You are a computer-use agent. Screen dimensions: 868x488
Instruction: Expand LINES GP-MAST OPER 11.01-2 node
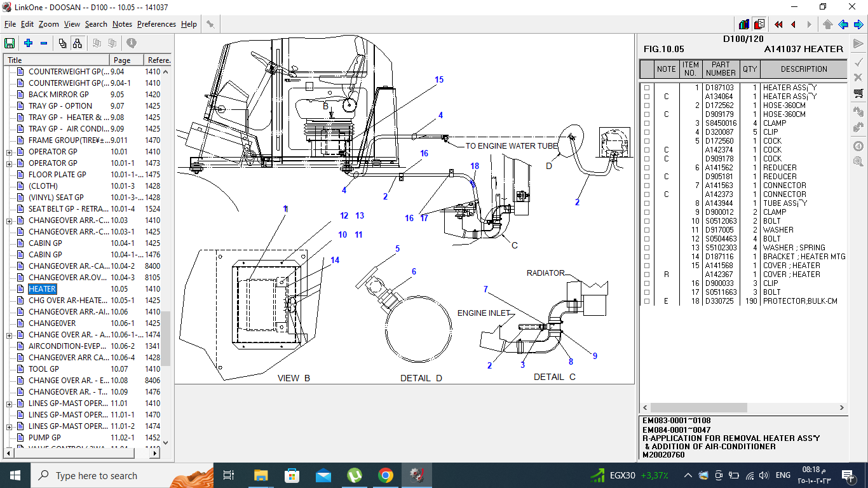[9, 426]
